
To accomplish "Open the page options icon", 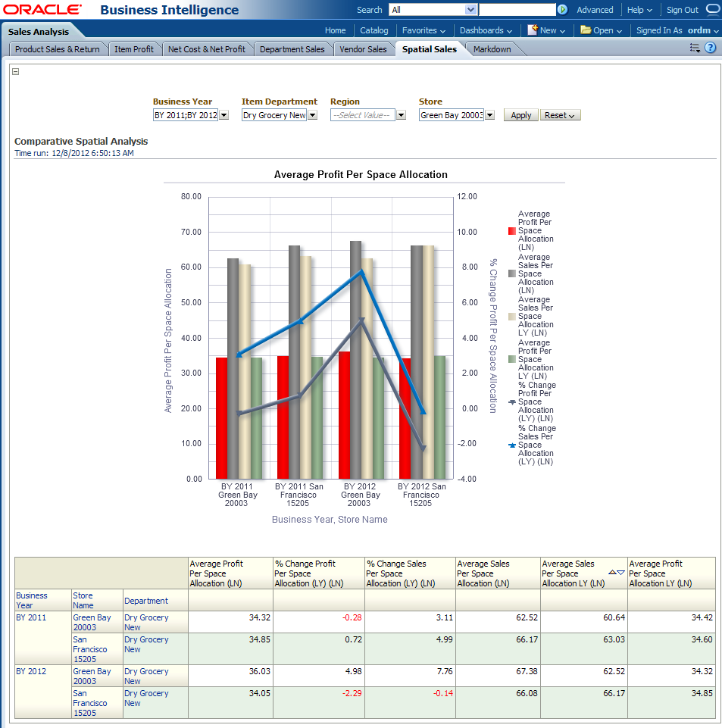I will click(695, 48).
